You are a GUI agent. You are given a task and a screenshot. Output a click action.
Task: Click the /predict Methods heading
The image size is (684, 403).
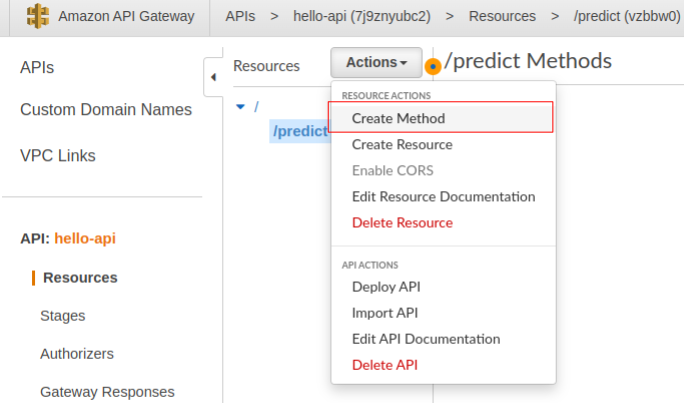[x=528, y=61]
